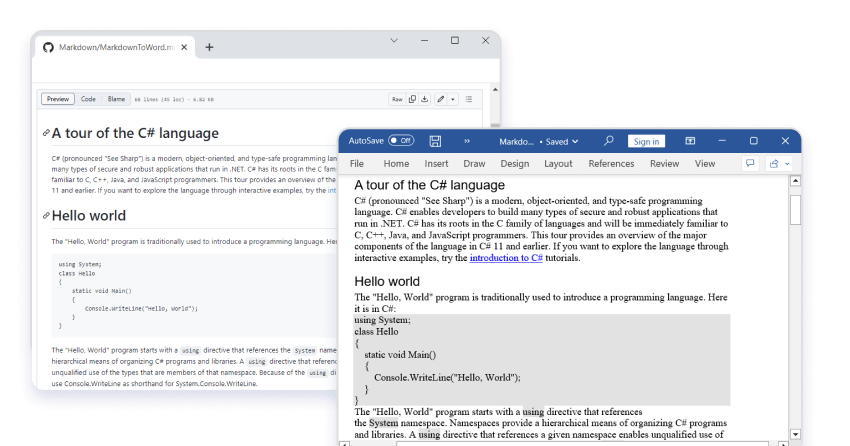Open the Comments icon in Word
The image size is (850, 446).
(x=750, y=163)
